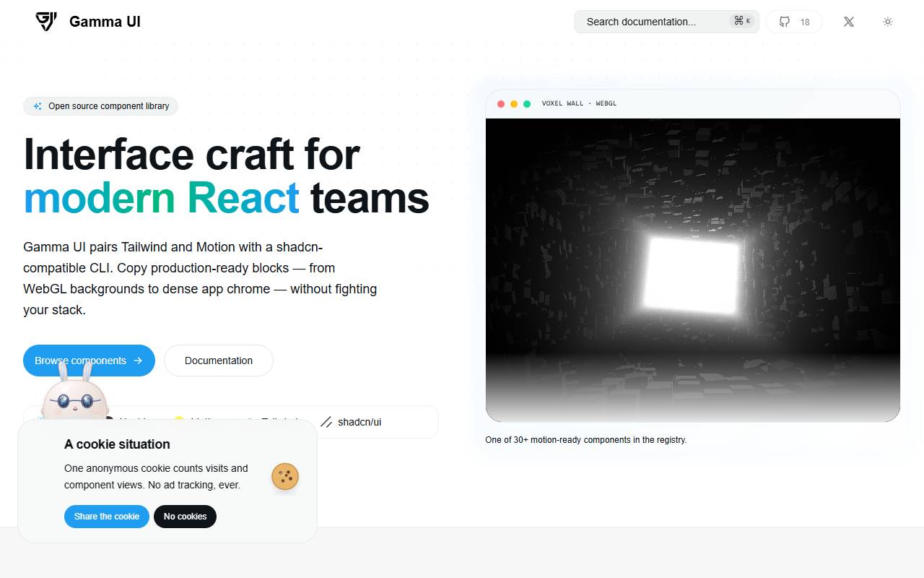
Task: Click the yellow dot in Voxel Wall window
Action: [514, 104]
